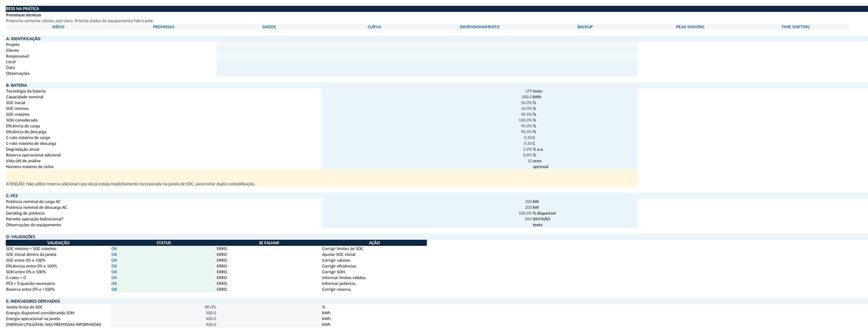Jump to the DADOS sheet link
The width and height of the screenshot is (868, 332).
point(269,26)
